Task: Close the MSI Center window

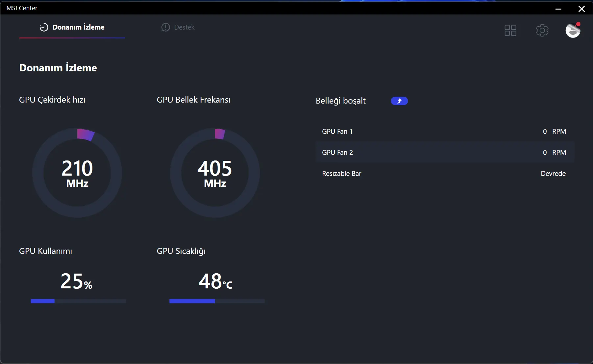Action: (581, 9)
